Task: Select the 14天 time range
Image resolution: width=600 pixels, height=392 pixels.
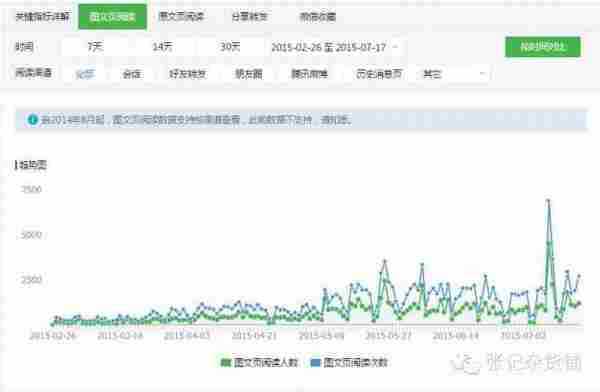Action: 162,47
